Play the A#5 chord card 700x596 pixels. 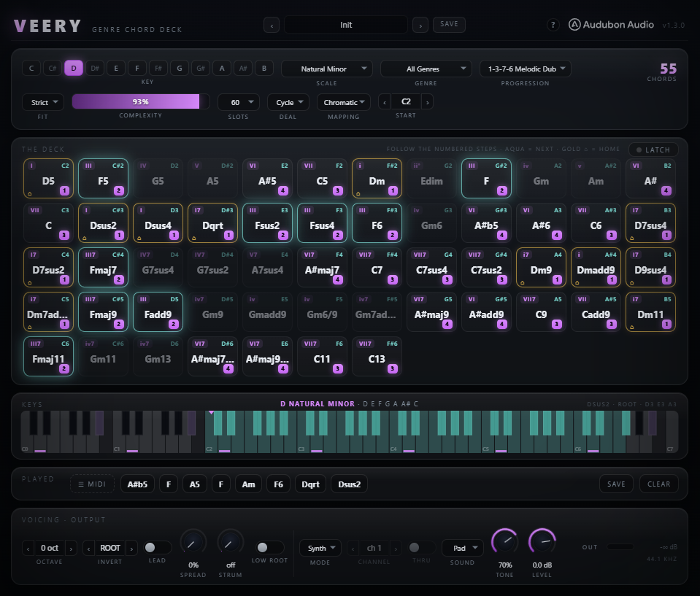(x=267, y=179)
